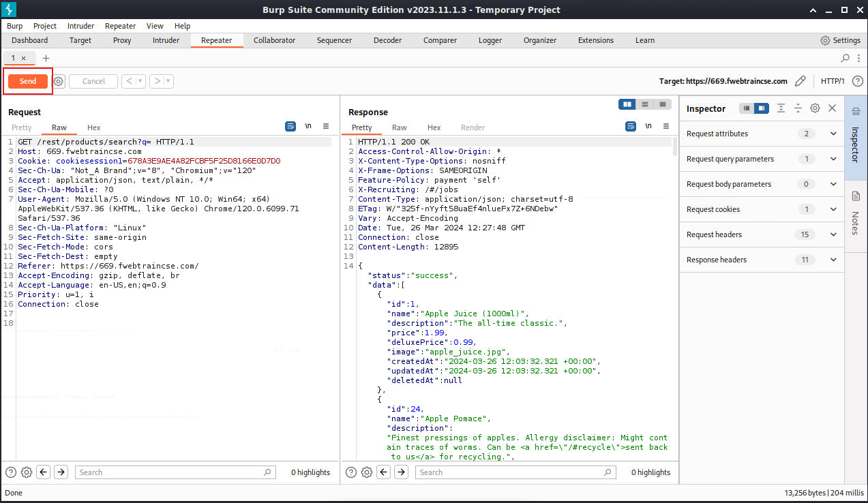Open Burp Settings

click(840, 40)
